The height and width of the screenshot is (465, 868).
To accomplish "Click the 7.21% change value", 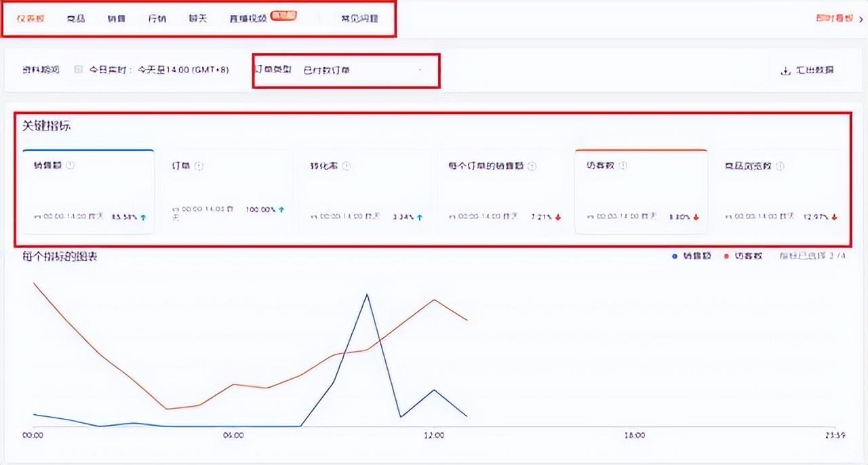I will (x=541, y=217).
